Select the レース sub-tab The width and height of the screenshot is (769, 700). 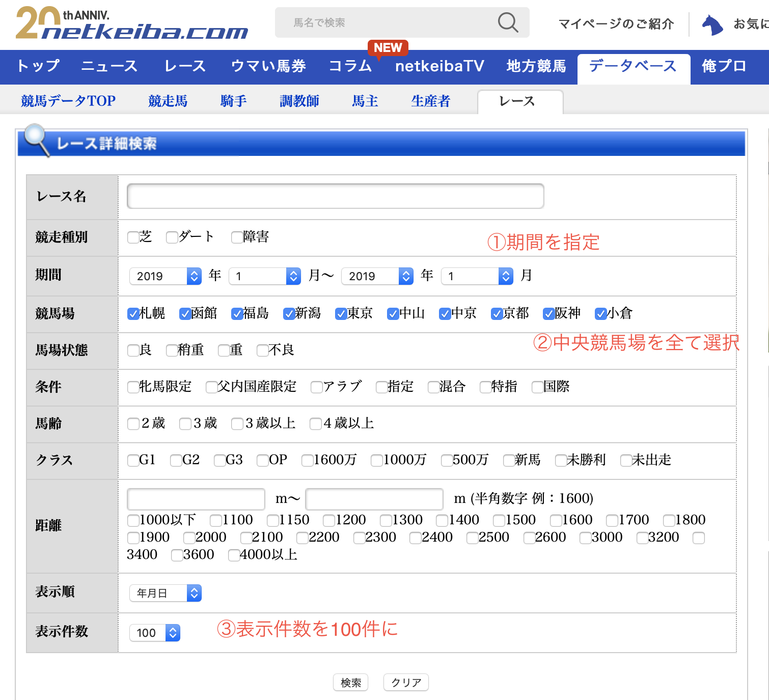tap(520, 102)
